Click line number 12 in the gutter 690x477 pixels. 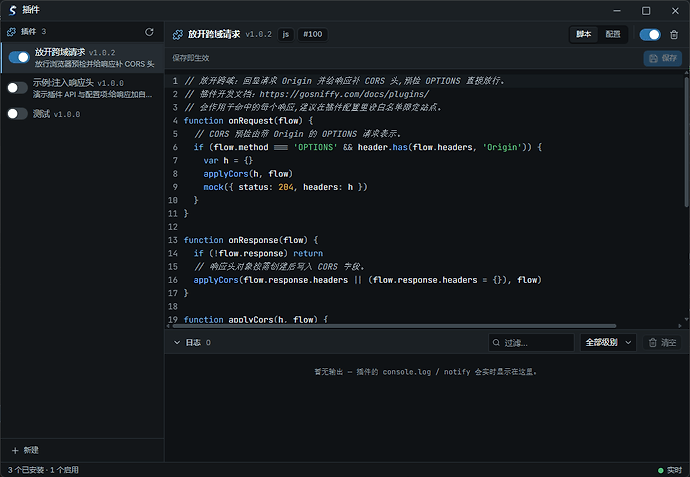click(x=173, y=227)
